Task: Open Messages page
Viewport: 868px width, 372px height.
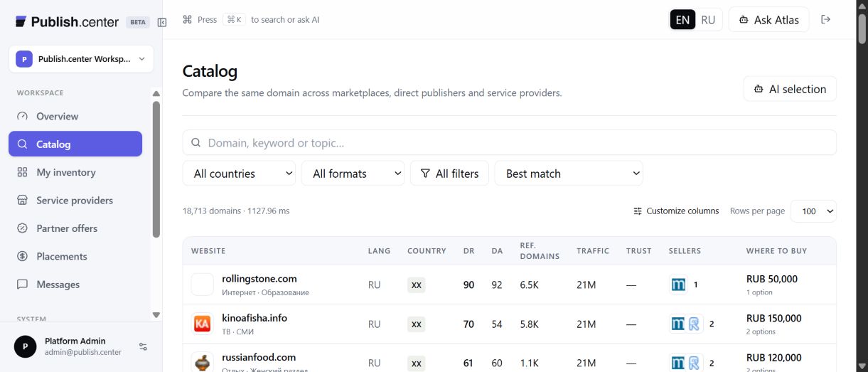Action: pos(75,285)
